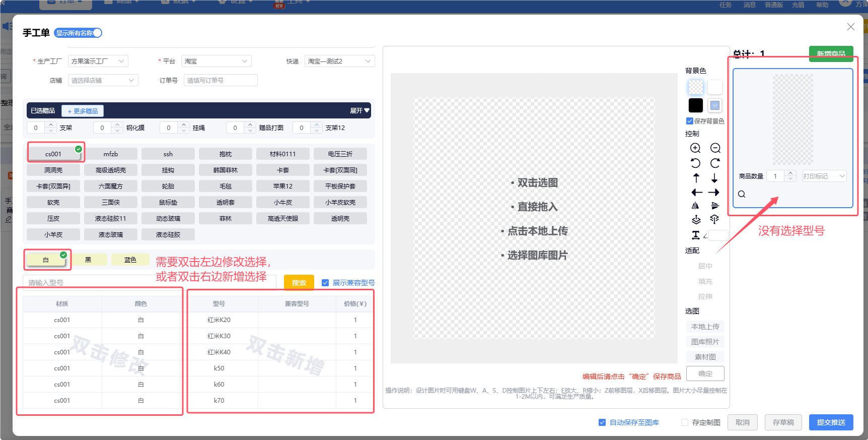Click the 取消 button
The image size is (868, 440).
click(x=743, y=422)
